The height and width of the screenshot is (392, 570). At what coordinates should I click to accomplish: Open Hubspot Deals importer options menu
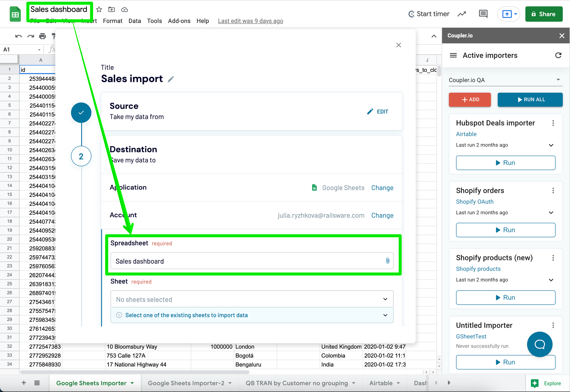coord(553,123)
